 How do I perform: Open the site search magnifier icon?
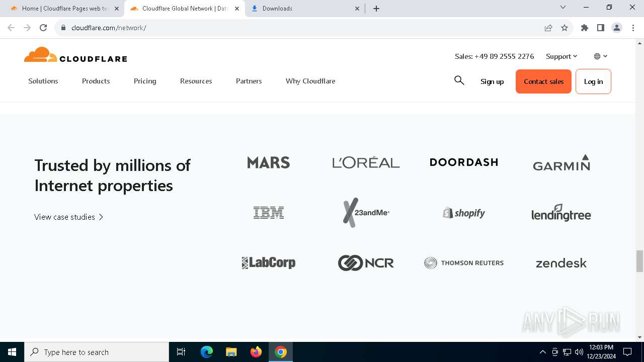coord(459,80)
